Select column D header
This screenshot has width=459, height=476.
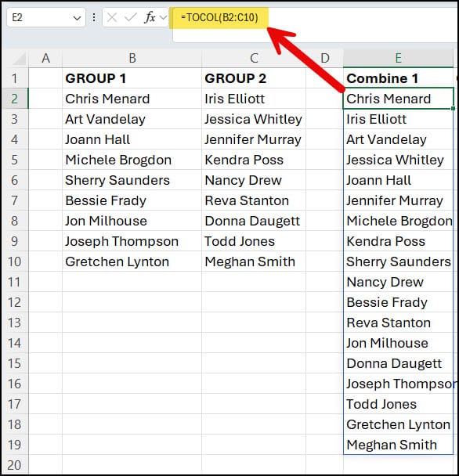[x=325, y=58]
